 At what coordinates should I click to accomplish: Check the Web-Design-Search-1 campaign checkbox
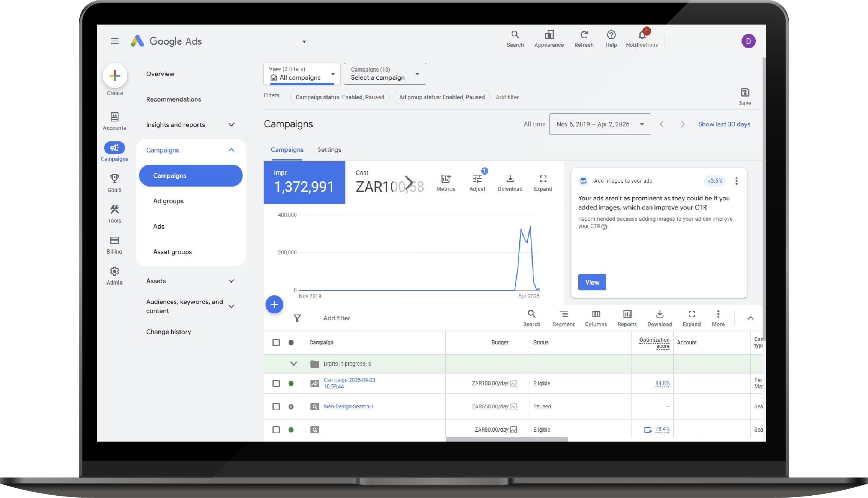(x=276, y=406)
